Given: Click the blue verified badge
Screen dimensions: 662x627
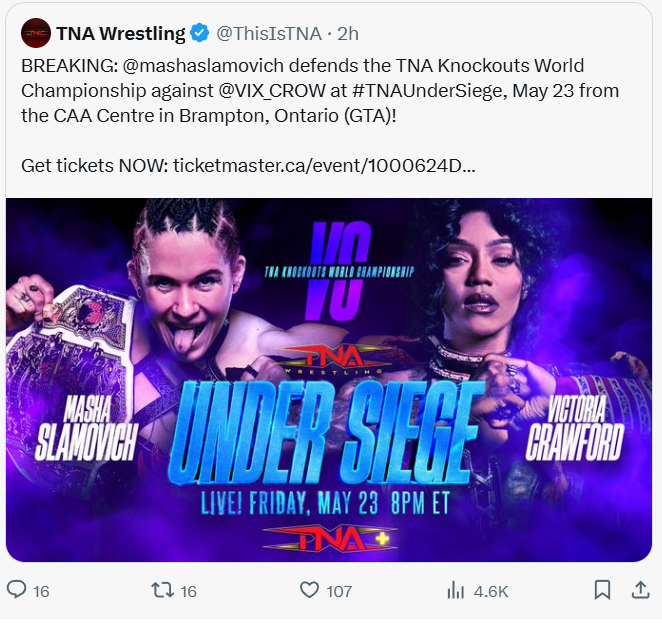Looking at the screenshot, I should pos(200,33).
